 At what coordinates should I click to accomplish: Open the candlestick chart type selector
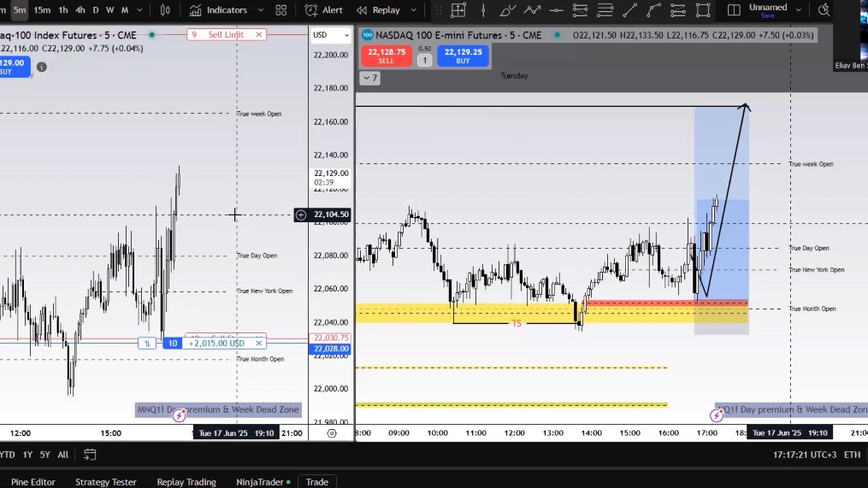(165, 10)
